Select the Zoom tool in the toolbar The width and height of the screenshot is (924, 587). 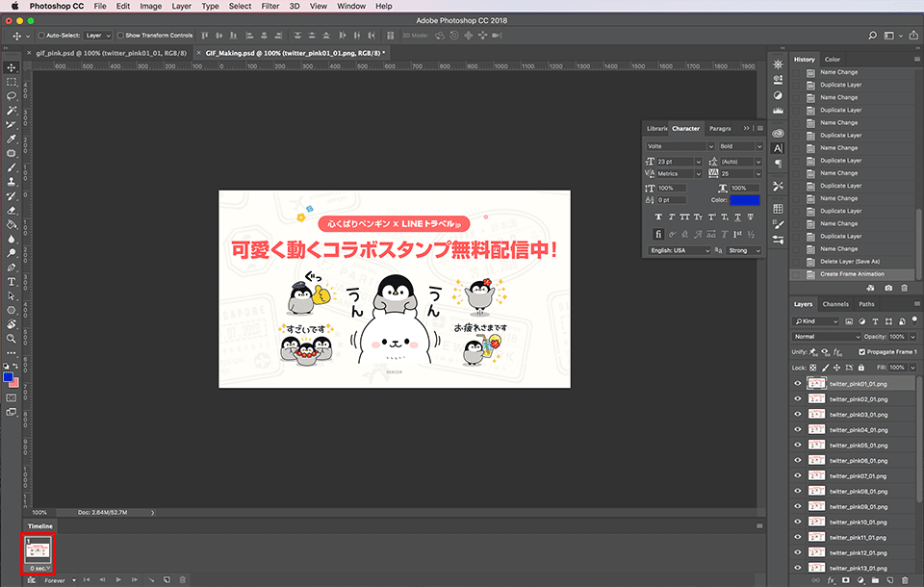click(12, 339)
